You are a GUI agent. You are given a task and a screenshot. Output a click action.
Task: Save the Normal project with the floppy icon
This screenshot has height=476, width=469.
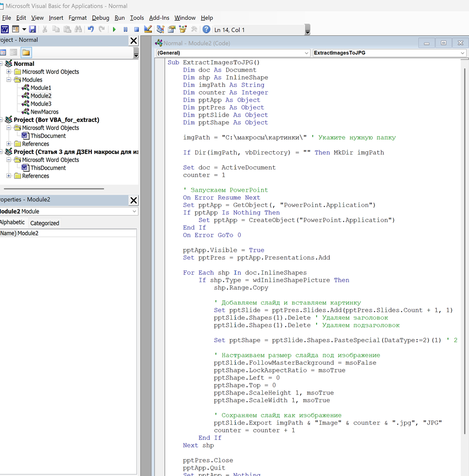click(x=33, y=29)
